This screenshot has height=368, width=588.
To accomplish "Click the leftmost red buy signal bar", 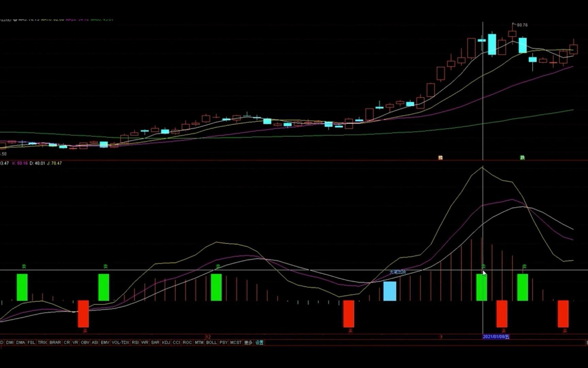I will click(83, 314).
